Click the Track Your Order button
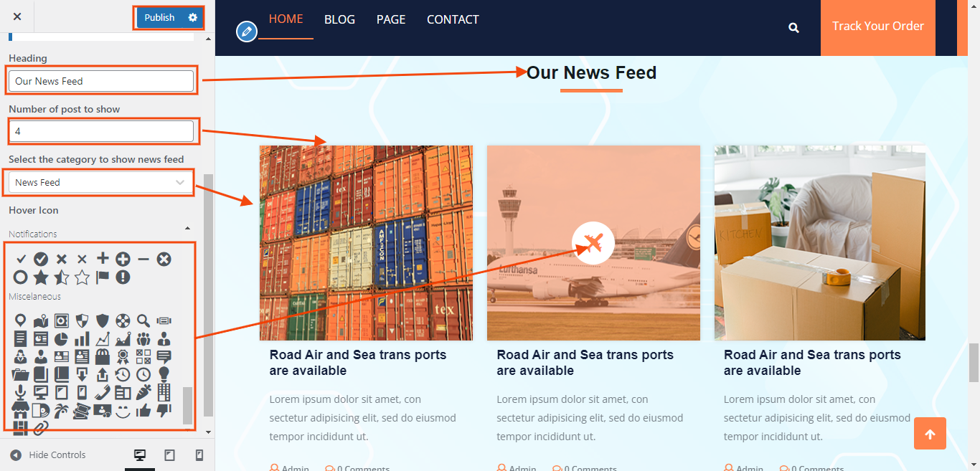Screen dimensions: 980x471 tap(878, 27)
